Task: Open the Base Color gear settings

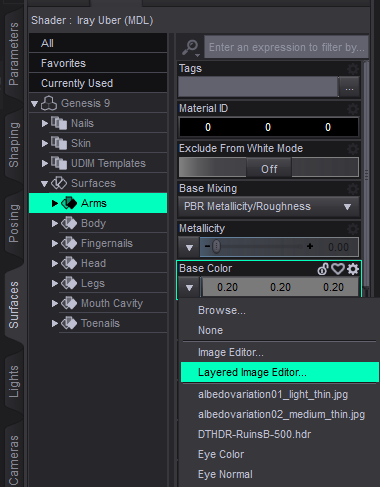Action: tap(353, 269)
